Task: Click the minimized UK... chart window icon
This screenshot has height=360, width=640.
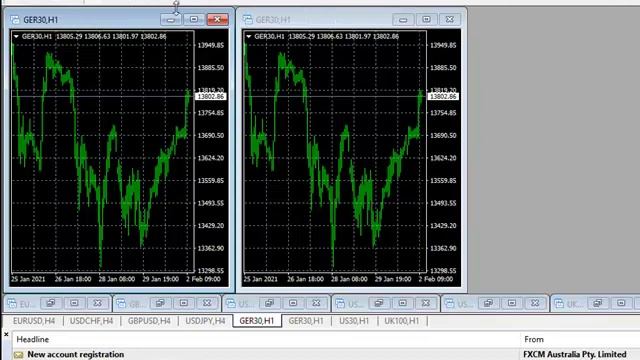Action: pyautogui.click(x=559, y=304)
